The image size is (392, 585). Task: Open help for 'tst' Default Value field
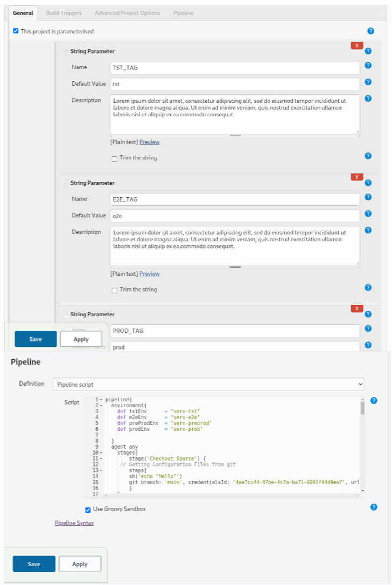pyautogui.click(x=368, y=82)
